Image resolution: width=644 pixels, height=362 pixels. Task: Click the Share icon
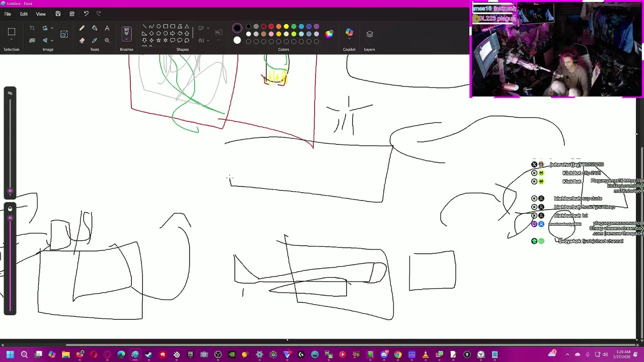click(x=72, y=14)
